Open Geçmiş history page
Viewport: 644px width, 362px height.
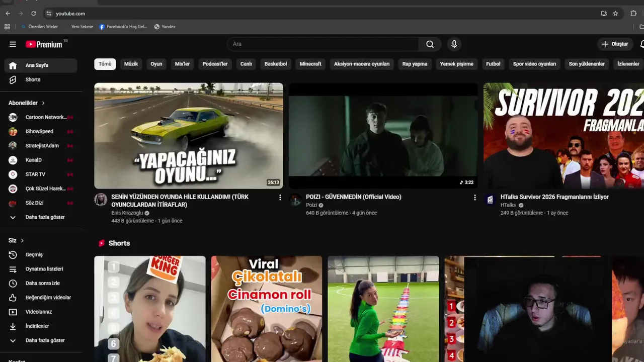pos(41,255)
